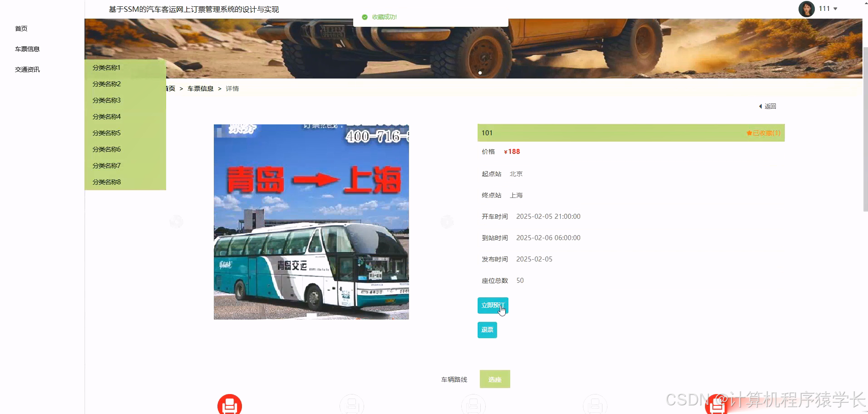Click the 退票 refund button
The height and width of the screenshot is (414, 868).
(487, 330)
